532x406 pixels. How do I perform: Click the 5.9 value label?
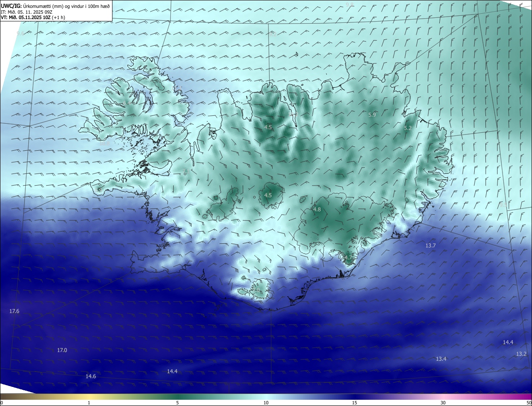coord(372,115)
